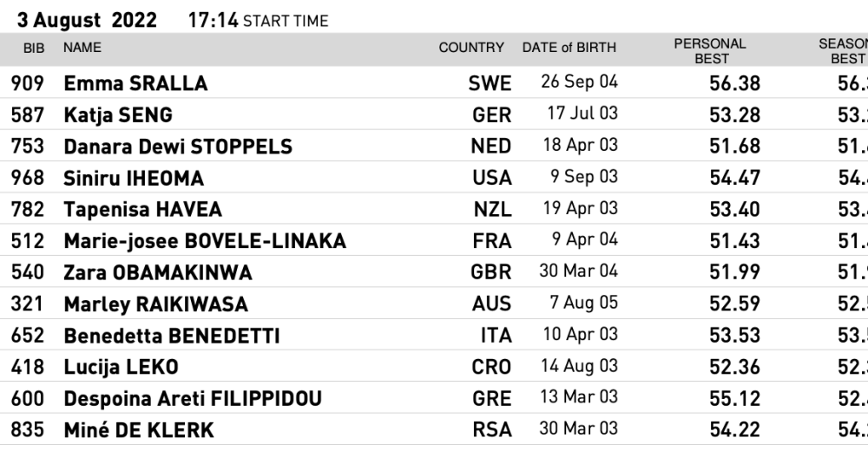This screenshot has height=451, width=868.
Task: Click the DATE of BIRTH column header
Action: click(x=569, y=48)
